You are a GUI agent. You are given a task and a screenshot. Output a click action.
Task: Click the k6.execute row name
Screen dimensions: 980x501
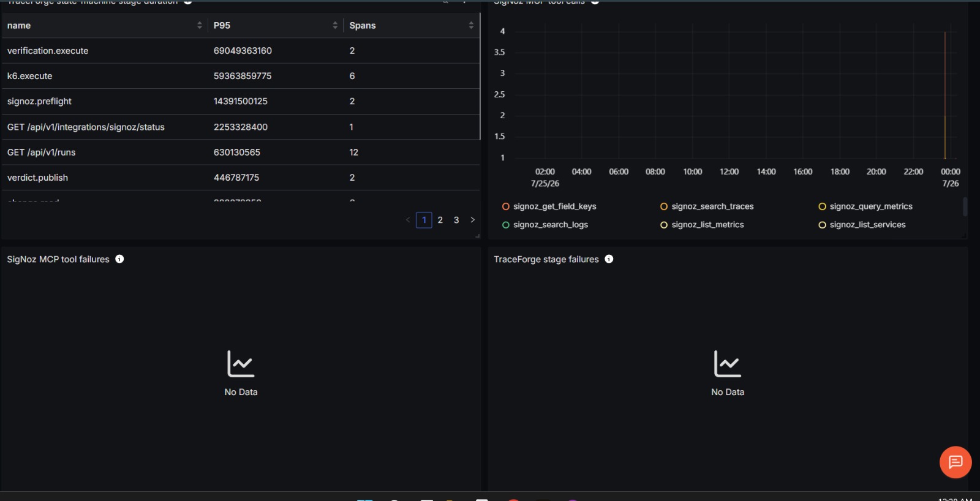click(x=29, y=76)
